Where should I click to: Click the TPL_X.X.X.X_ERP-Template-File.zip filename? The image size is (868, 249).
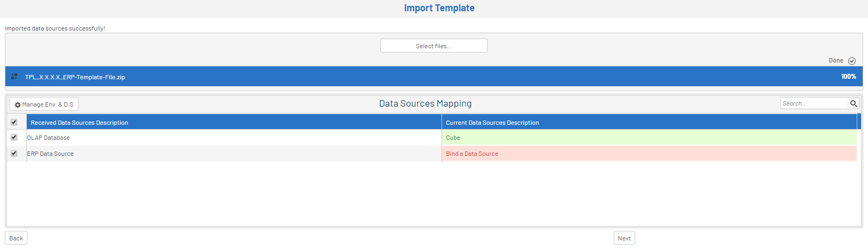click(x=75, y=77)
